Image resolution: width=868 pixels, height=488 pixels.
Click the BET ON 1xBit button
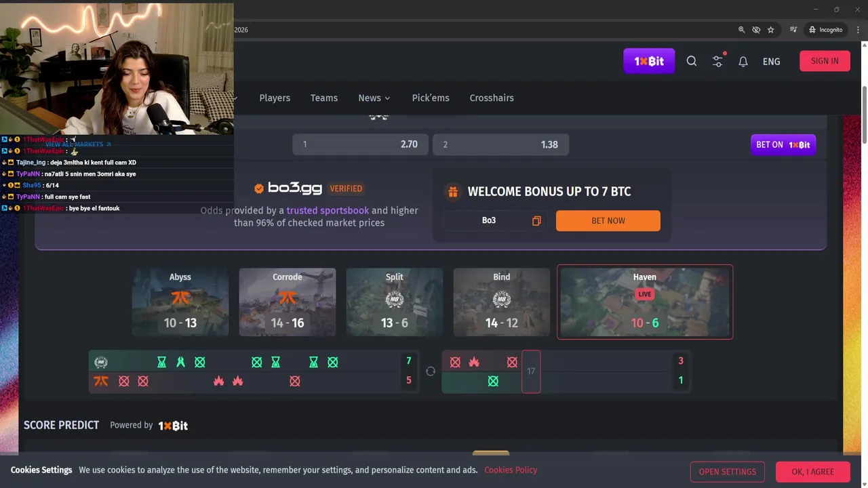pyautogui.click(x=783, y=144)
